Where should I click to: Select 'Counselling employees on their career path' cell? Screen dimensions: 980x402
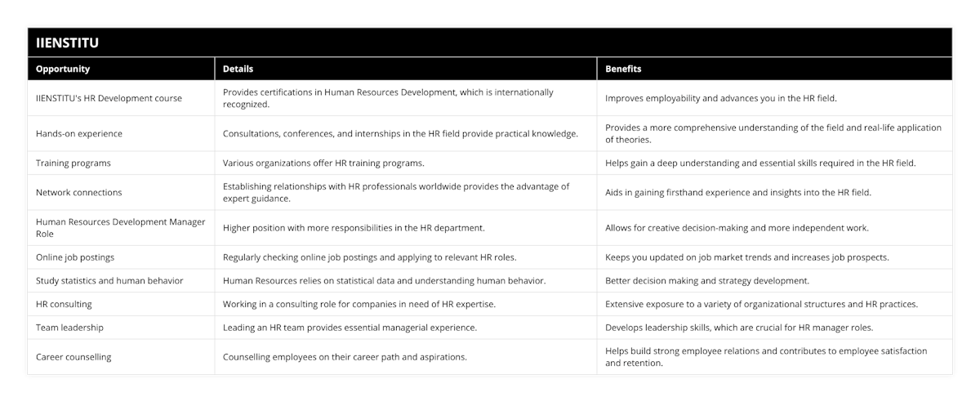(406, 357)
